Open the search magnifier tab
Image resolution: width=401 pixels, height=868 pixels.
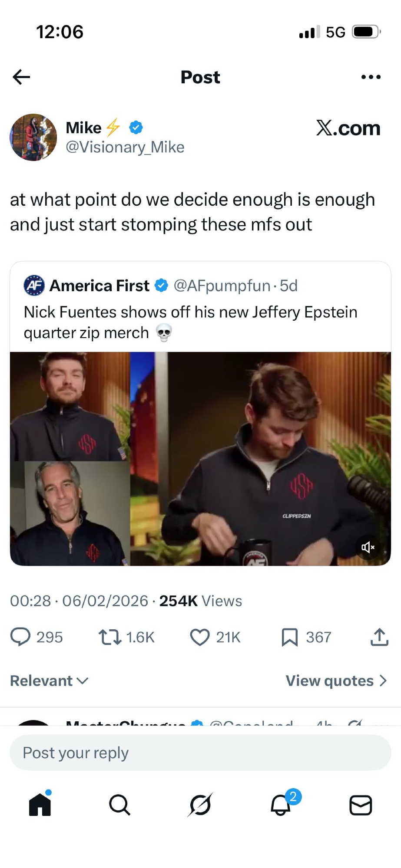[119, 805]
